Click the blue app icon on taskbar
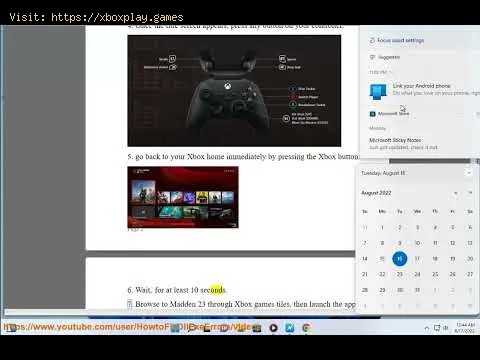This screenshot has width=480, height=360. click(x=290, y=328)
